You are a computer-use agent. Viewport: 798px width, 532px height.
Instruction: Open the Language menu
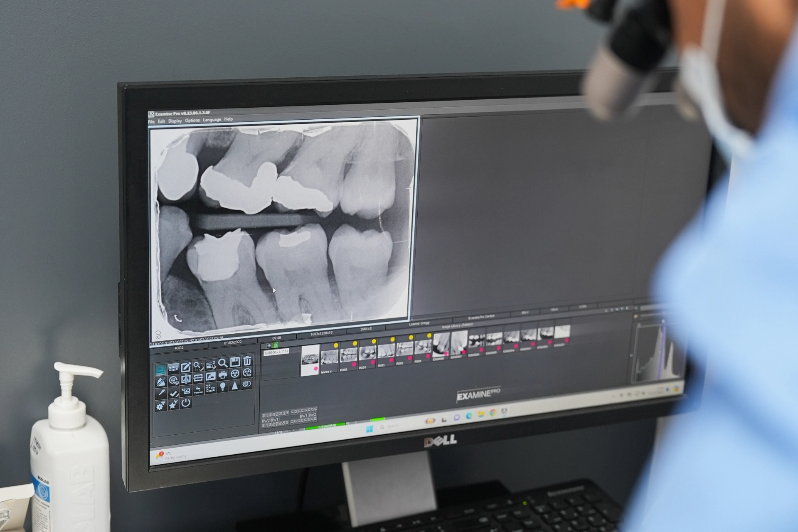[x=212, y=120]
